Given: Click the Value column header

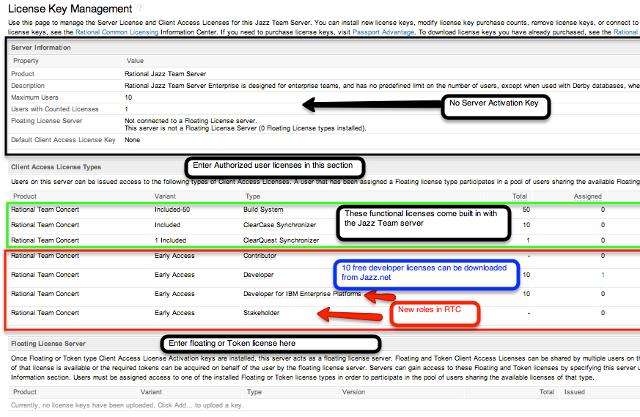Looking at the screenshot, I should coord(135,61).
